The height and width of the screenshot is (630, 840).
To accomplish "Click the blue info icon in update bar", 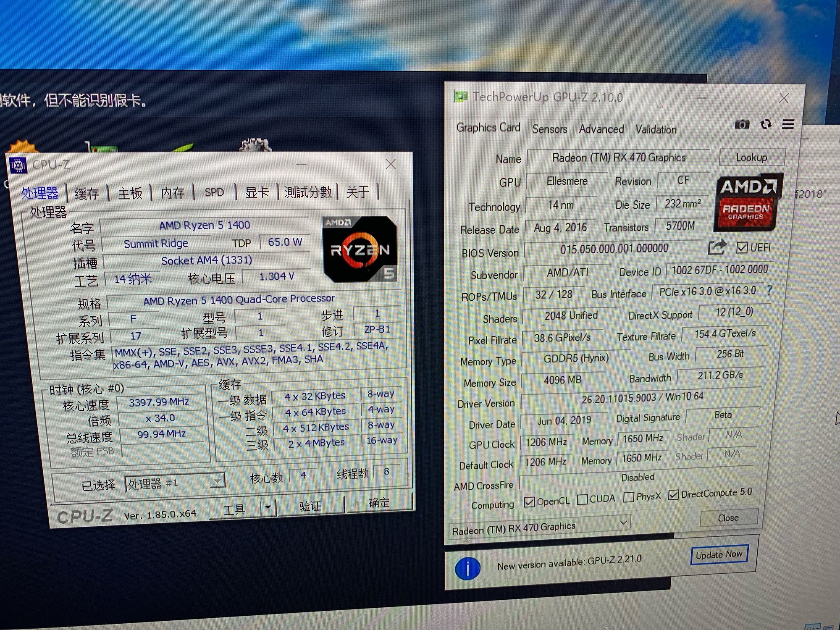I will (467, 568).
